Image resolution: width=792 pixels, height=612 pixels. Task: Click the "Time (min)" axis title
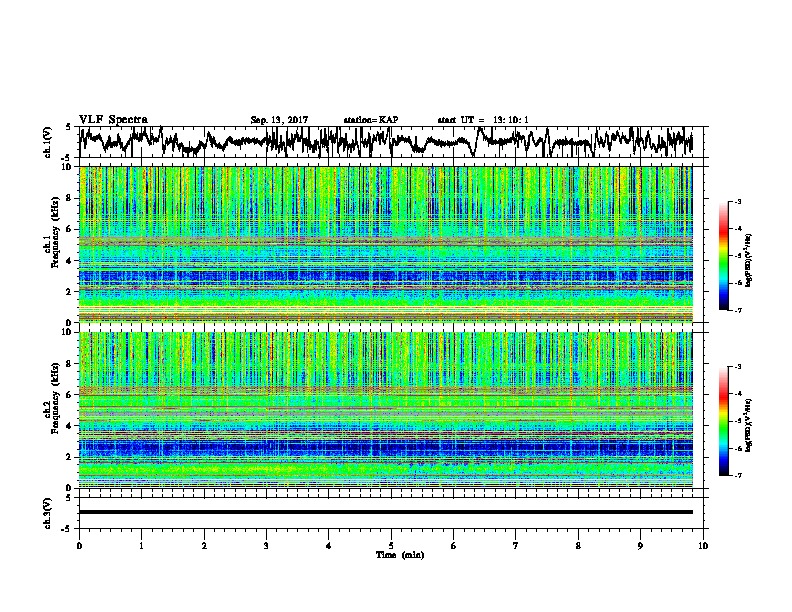coord(400,555)
